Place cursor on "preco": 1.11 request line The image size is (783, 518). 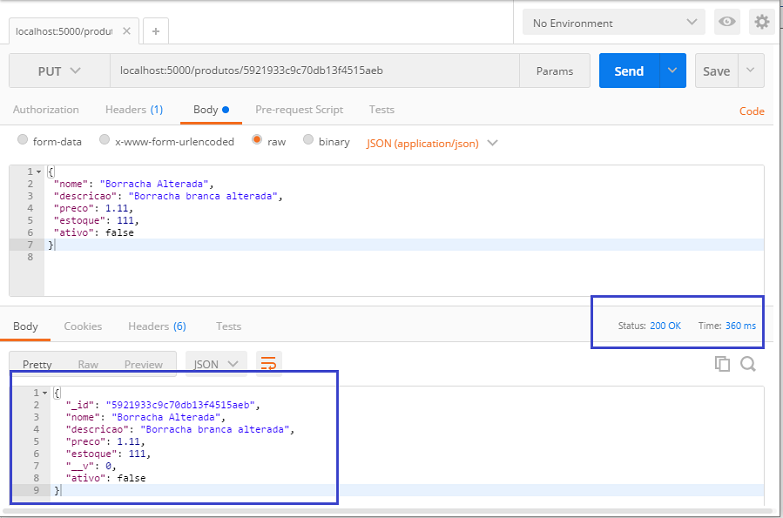(x=93, y=208)
